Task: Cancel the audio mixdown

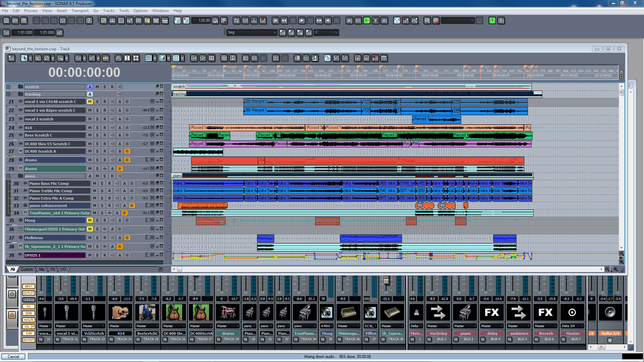Action: 13,357
